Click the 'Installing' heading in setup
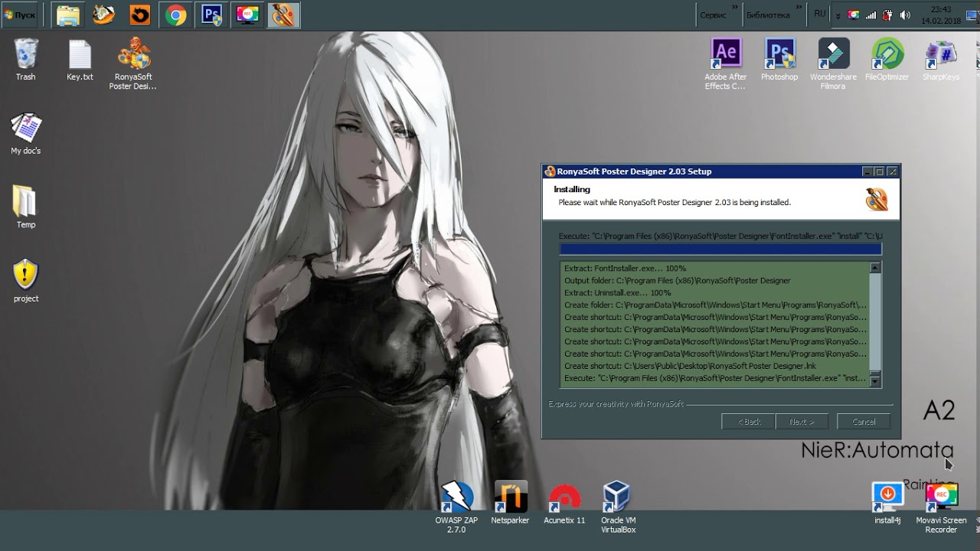Image resolution: width=980 pixels, height=551 pixels. [572, 190]
